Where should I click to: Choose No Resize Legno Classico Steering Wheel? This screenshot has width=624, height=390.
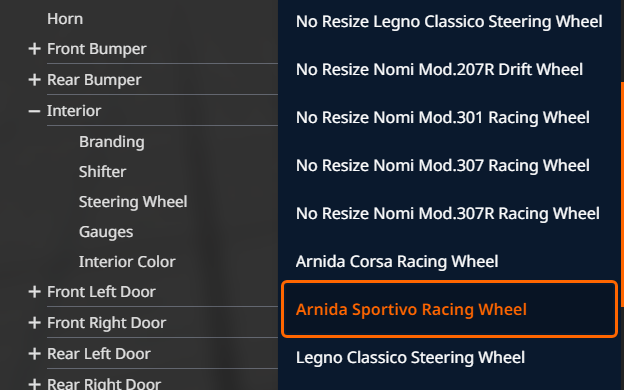pyautogui.click(x=449, y=21)
